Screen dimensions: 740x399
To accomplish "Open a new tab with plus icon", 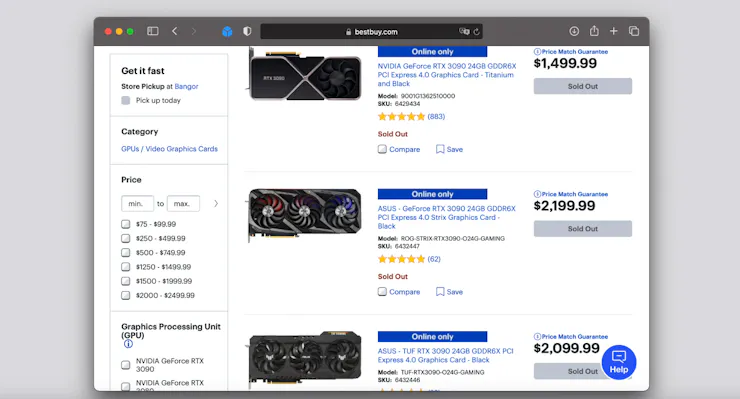I will [x=614, y=31].
